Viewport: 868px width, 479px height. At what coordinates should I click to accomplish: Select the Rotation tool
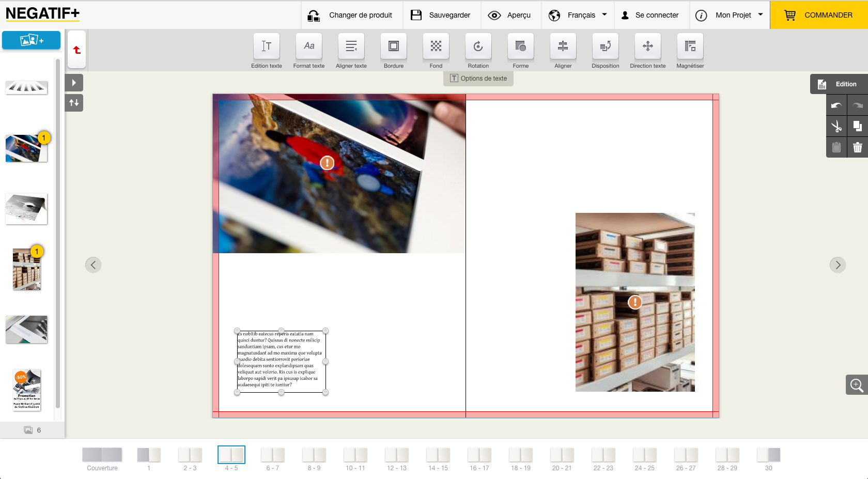click(478, 51)
